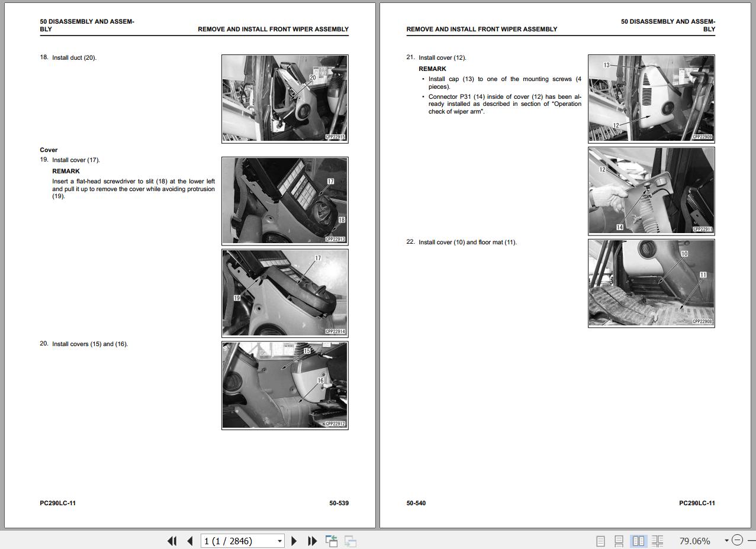Screen dimensions: 756x549
Task: Click the text 'Install duct (20).'
Action: click(74, 57)
